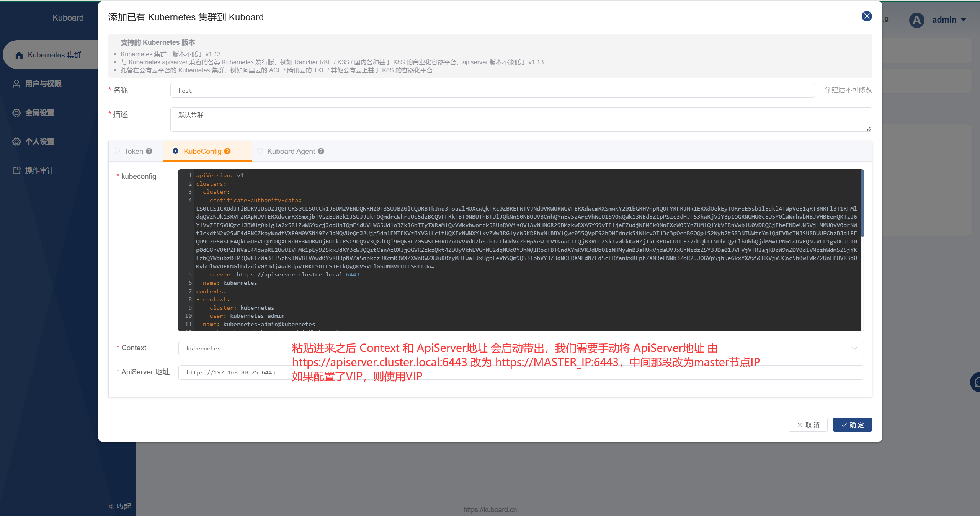Select the Kuboard Agent radio button
The width and height of the screenshot is (980, 516).
pos(260,151)
